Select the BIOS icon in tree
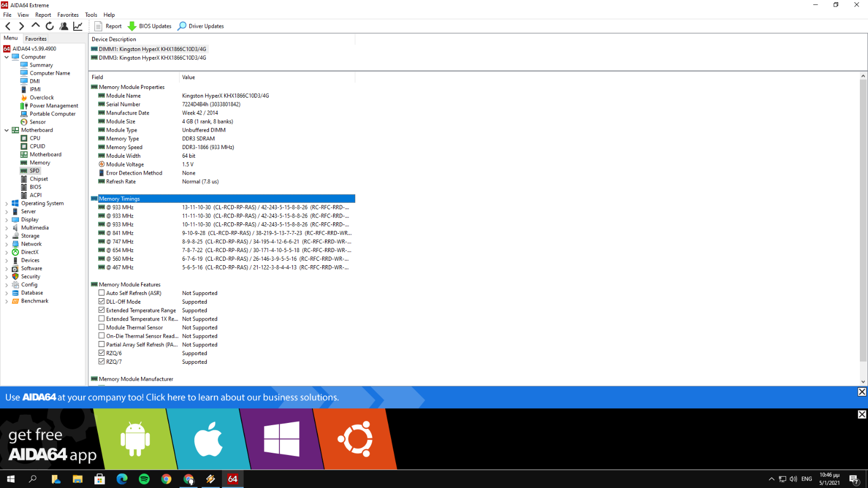The image size is (868, 488). (24, 187)
